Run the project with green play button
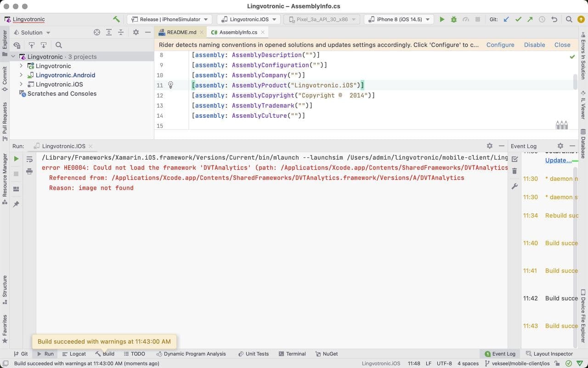This screenshot has height=368, width=588. [442, 19]
